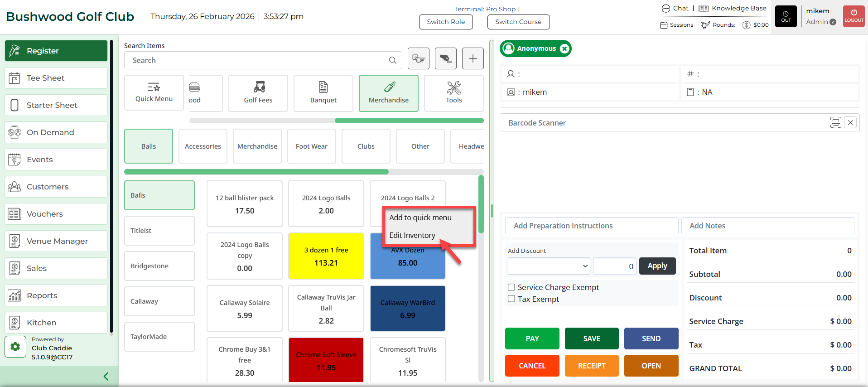Image resolution: width=868 pixels, height=387 pixels.
Task: Open the mikem Admin user menu
Action: point(820,16)
